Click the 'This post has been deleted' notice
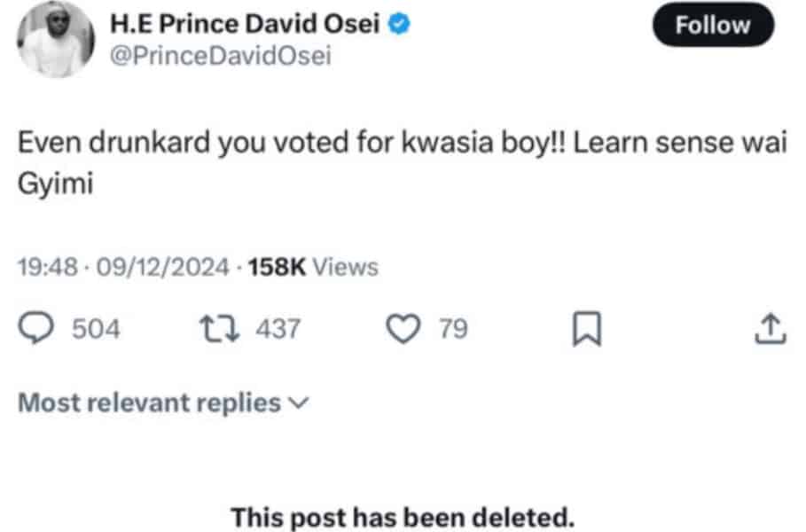This screenshot has width=806, height=532. coord(403,515)
